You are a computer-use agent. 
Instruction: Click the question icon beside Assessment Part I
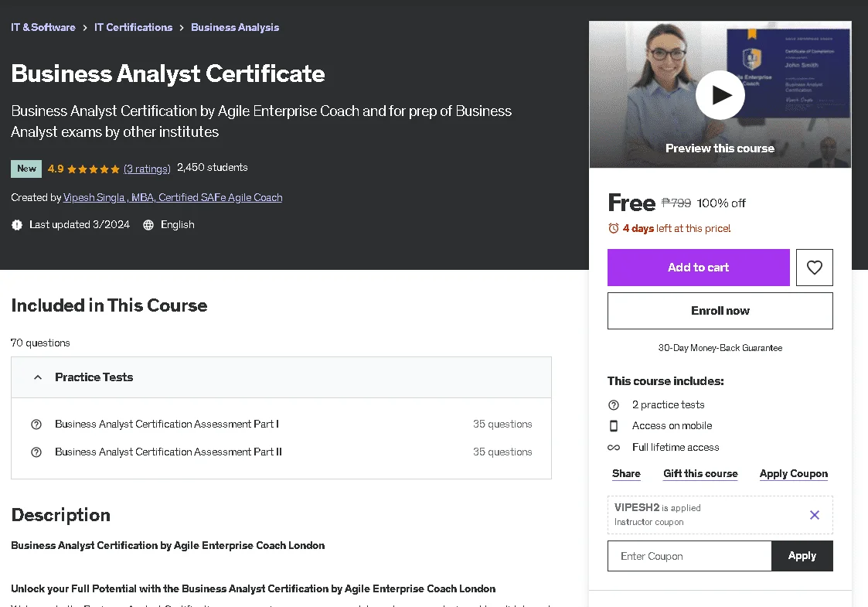tap(36, 425)
